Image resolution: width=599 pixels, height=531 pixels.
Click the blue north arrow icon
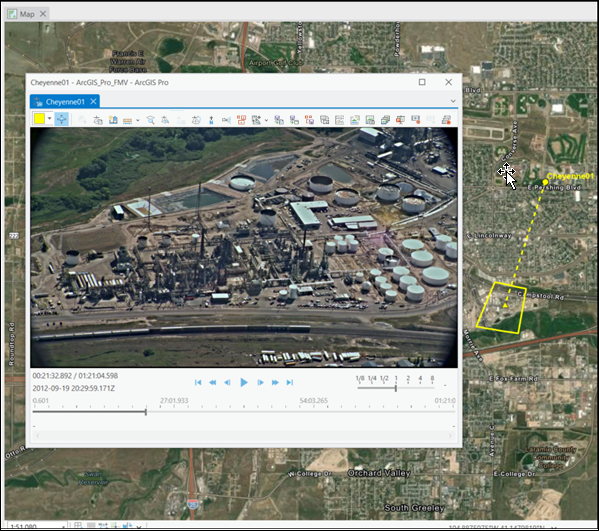point(211,120)
